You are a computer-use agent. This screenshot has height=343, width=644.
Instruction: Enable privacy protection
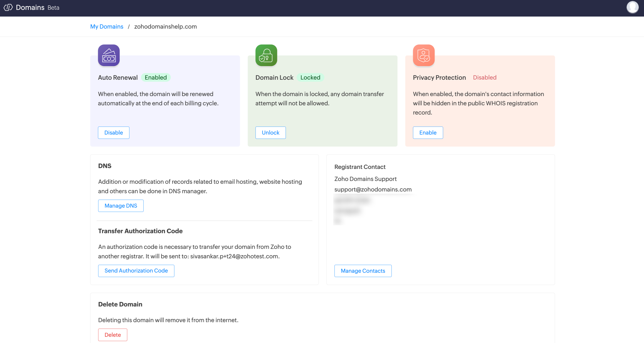pyautogui.click(x=428, y=133)
